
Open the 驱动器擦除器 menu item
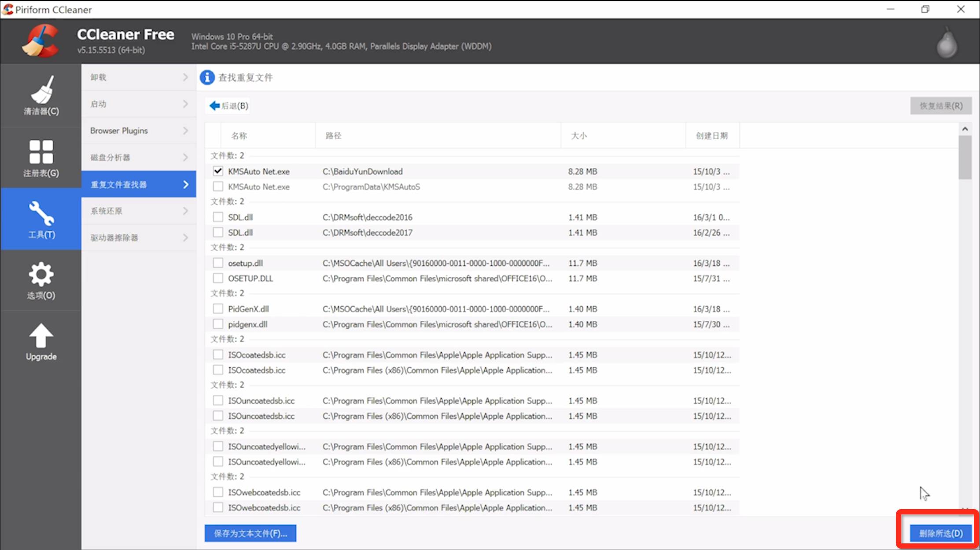[x=139, y=238]
